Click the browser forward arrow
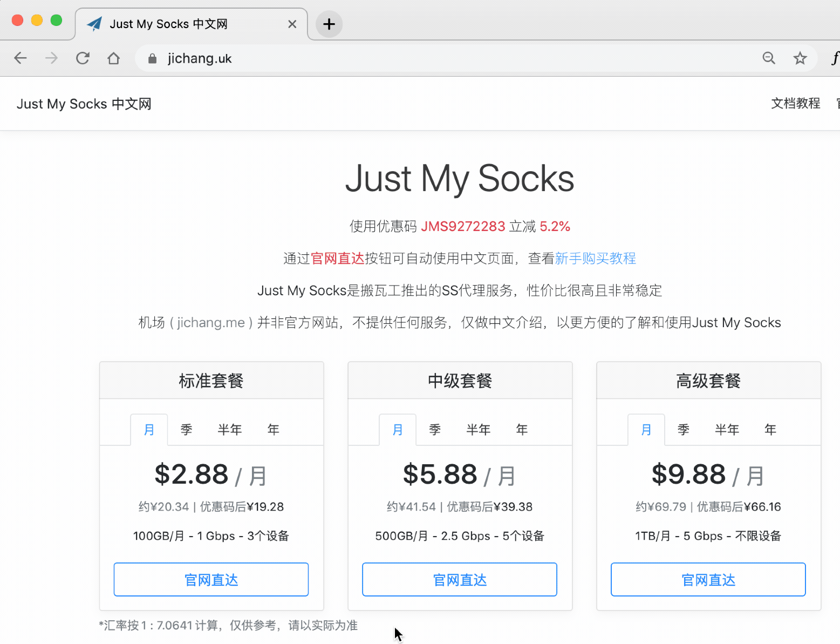The image size is (840, 644). 51,58
